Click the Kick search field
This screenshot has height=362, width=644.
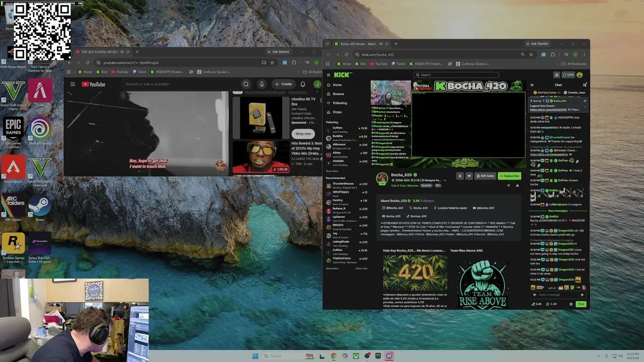[x=456, y=75]
